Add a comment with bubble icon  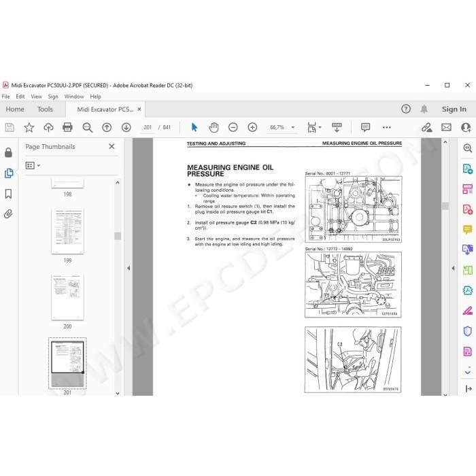click(x=366, y=128)
